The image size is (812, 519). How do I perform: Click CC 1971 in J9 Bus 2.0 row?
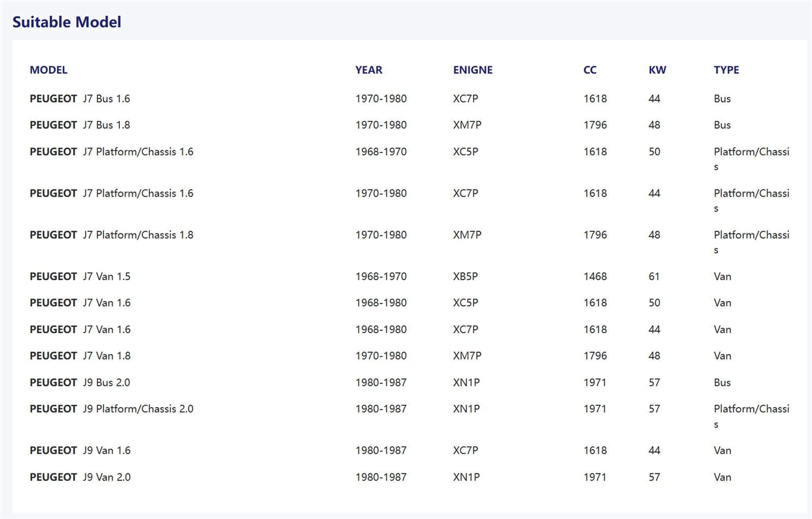tap(595, 382)
